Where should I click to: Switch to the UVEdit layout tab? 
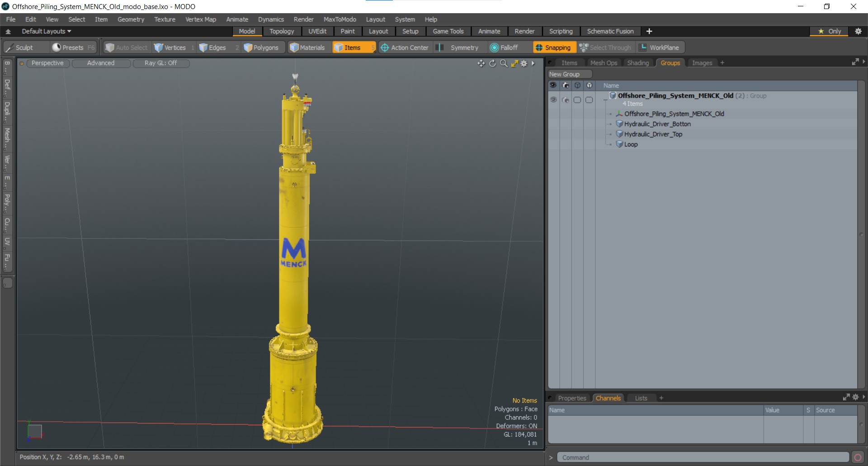[317, 31]
